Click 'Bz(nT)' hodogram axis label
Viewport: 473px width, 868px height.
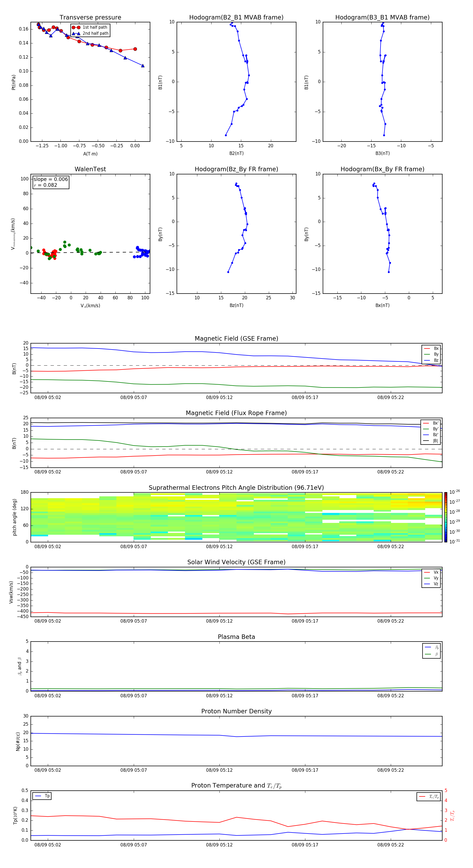click(236, 305)
